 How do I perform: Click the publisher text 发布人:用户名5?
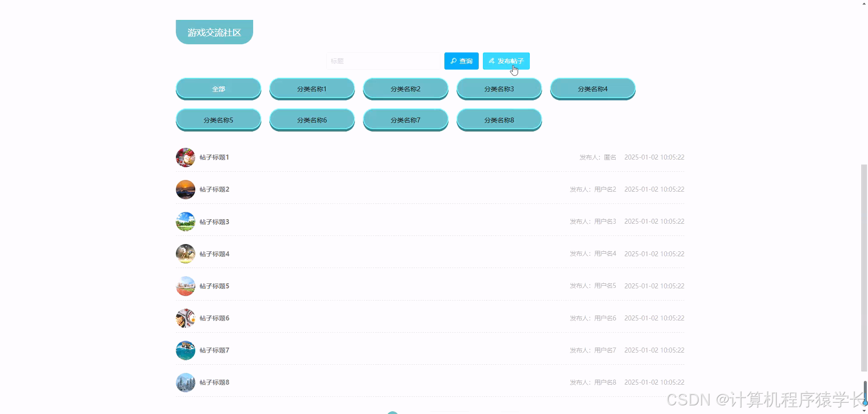point(593,286)
